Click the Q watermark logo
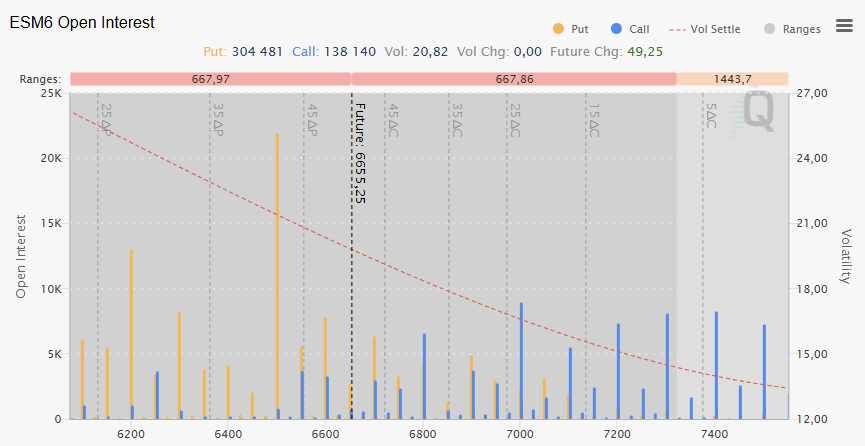This screenshot has height=446, width=865. click(x=757, y=113)
